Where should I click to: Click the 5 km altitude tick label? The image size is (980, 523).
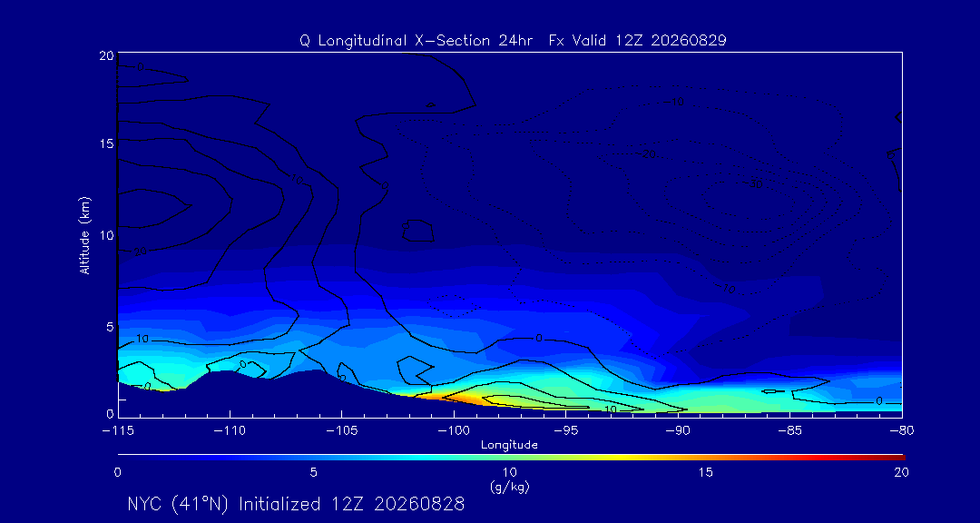coord(109,327)
